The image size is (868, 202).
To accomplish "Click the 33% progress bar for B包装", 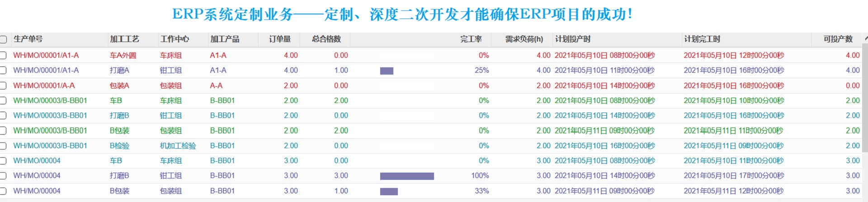I will click(389, 192).
